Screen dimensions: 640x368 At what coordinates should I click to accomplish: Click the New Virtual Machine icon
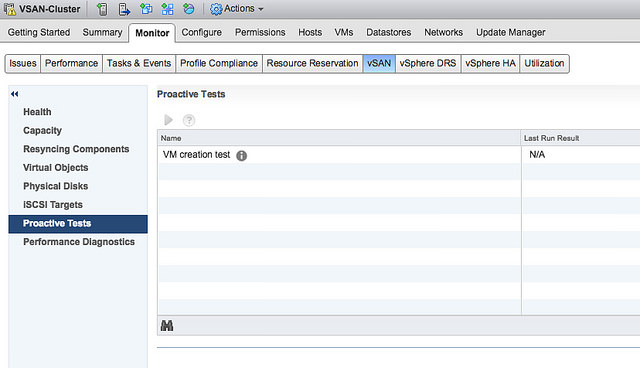[146, 9]
